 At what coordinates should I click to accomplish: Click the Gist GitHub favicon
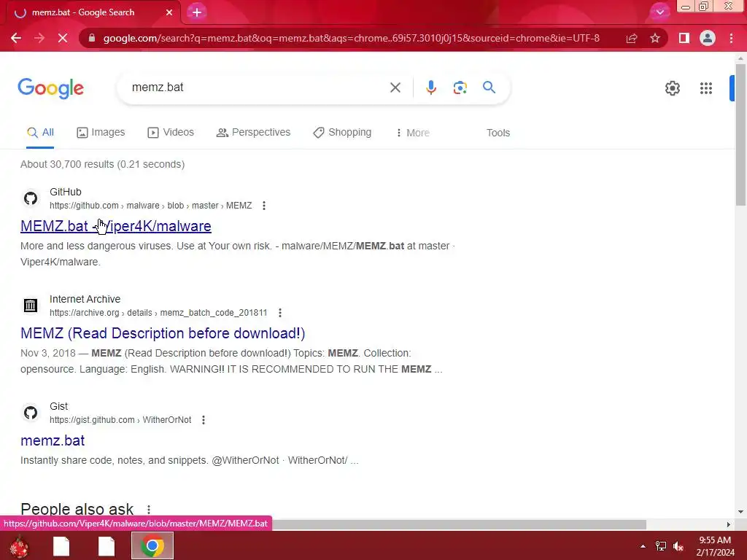[31, 413]
